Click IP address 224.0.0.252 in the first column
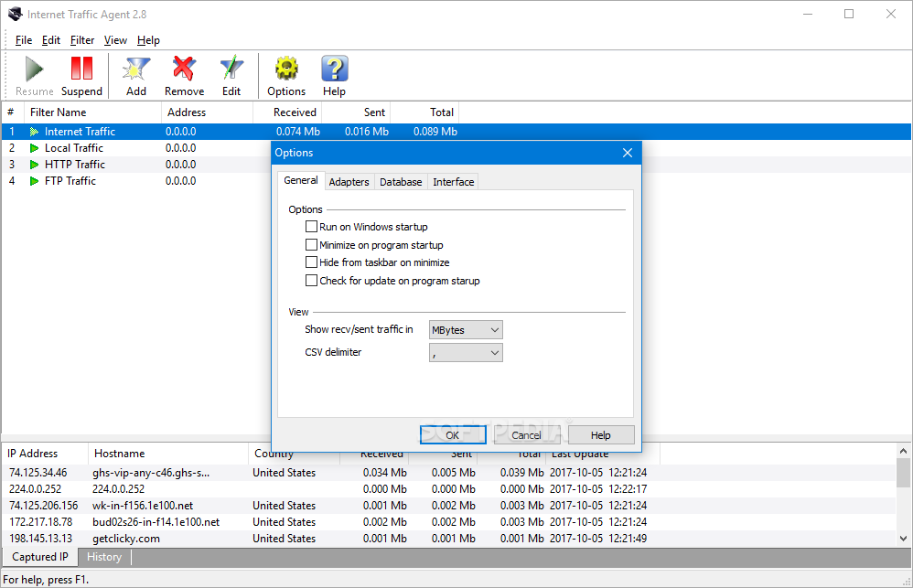 click(x=35, y=489)
